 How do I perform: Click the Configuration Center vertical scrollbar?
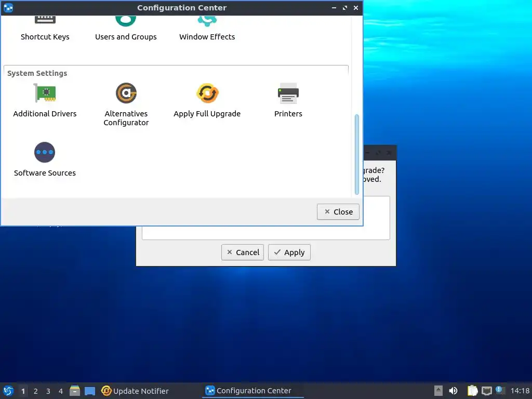coord(356,154)
